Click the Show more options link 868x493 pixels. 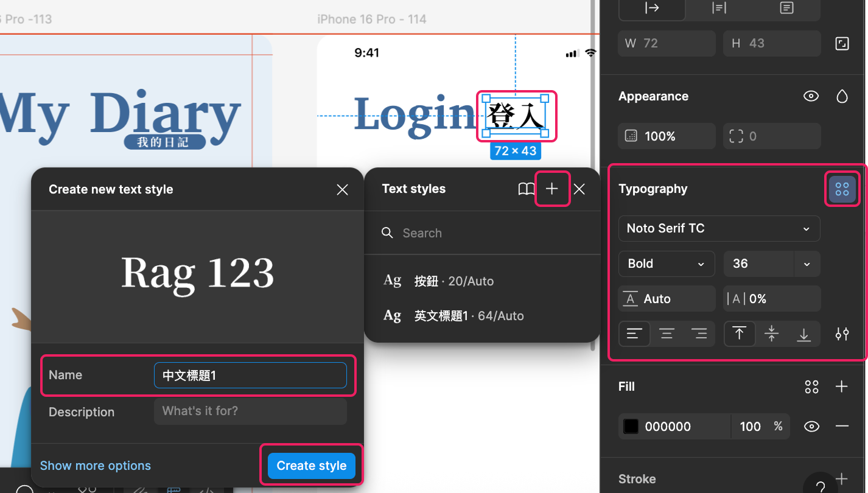coord(96,466)
